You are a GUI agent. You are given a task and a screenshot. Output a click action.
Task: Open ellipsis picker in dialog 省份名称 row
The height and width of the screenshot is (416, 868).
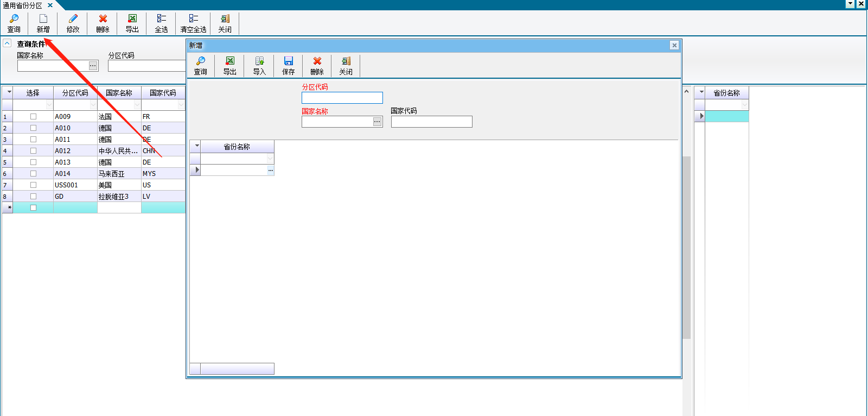pos(270,170)
